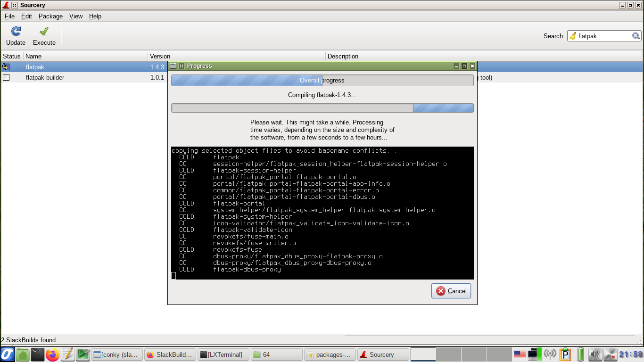Click the queued status icon for flatpak
This screenshot has width=644, height=362.
[6, 67]
